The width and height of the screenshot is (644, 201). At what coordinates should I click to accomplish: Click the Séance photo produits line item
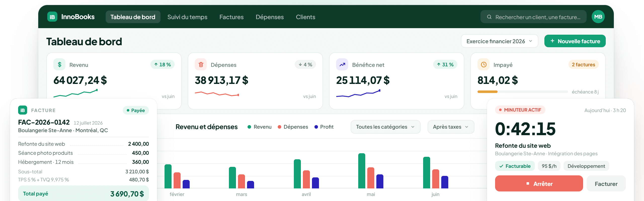[x=84, y=153]
